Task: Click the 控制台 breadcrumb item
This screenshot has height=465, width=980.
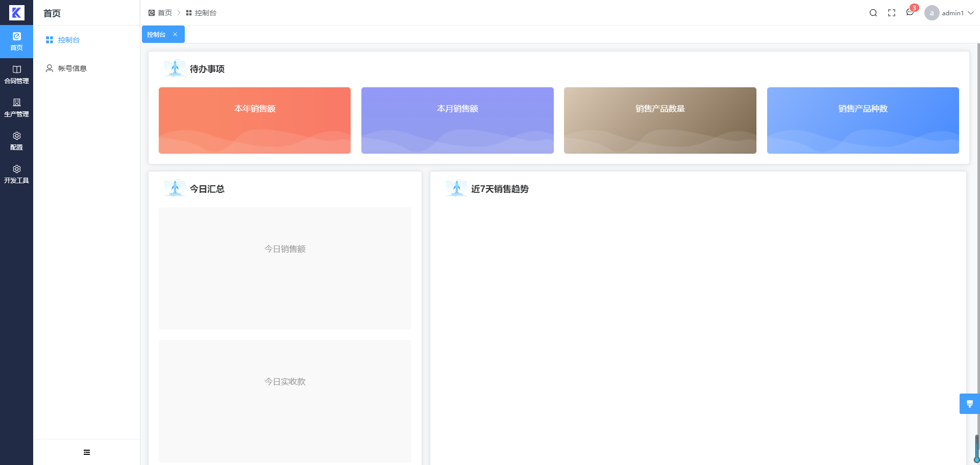Action: pyautogui.click(x=201, y=13)
